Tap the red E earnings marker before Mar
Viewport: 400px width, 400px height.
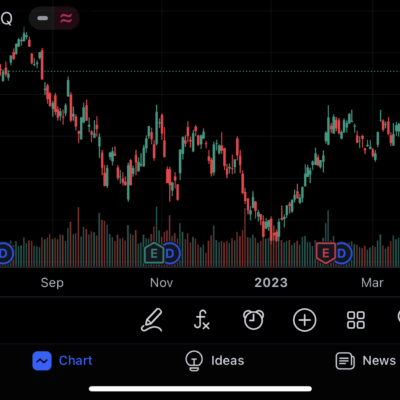click(x=326, y=253)
